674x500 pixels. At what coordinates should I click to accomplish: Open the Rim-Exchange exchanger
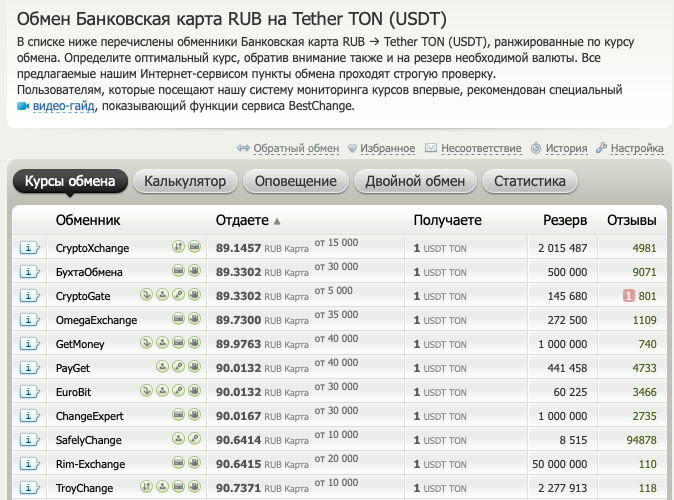point(90,464)
